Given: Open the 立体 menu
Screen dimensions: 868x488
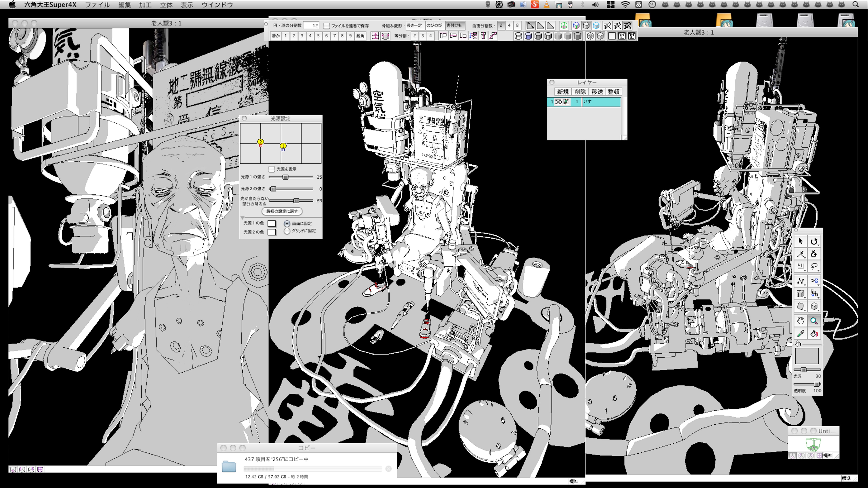Looking at the screenshot, I should point(166,5).
